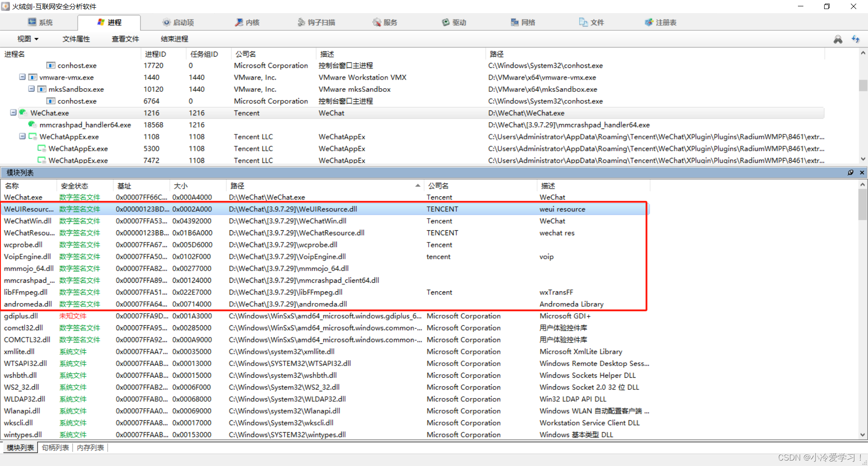Click the binoculars search icon
The height and width of the screenshot is (466, 868).
pyautogui.click(x=838, y=39)
